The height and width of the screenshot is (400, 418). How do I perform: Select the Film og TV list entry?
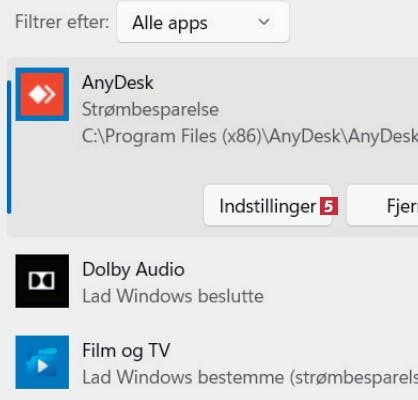coord(212,362)
